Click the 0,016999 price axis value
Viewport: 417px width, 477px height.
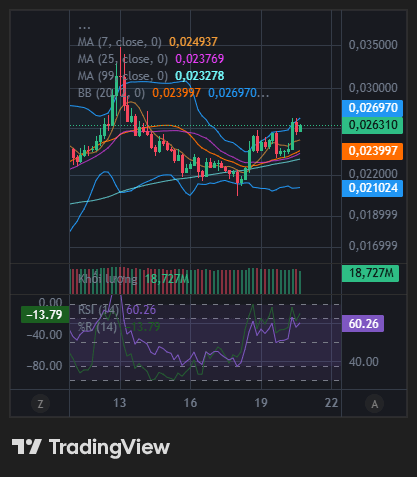click(x=373, y=246)
